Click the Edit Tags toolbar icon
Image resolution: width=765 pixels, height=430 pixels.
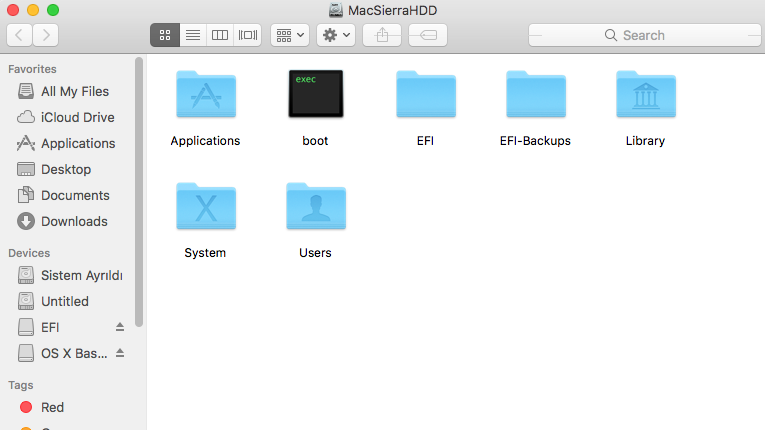428,35
